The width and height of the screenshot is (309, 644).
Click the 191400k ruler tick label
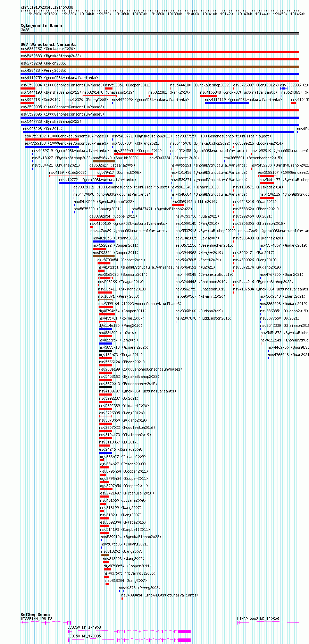click(192, 14)
